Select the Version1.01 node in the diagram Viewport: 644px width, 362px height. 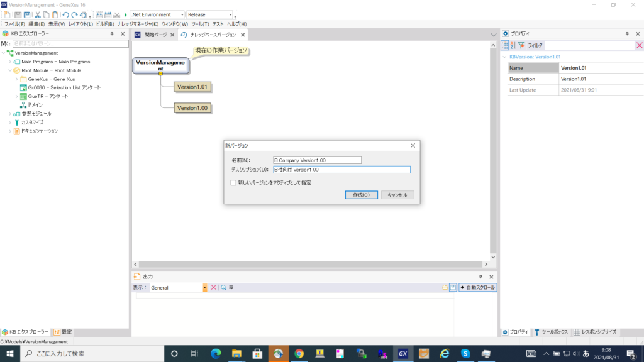[192, 87]
